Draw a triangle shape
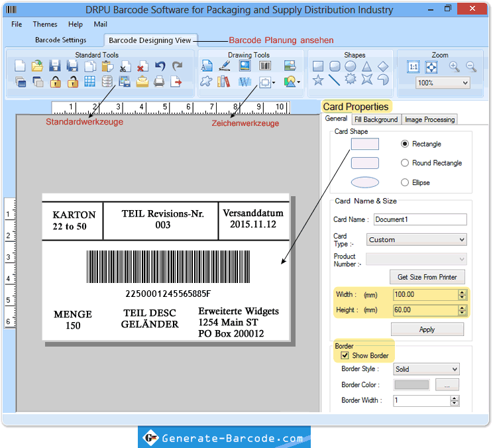The image size is (493, 448). [366, 66]
